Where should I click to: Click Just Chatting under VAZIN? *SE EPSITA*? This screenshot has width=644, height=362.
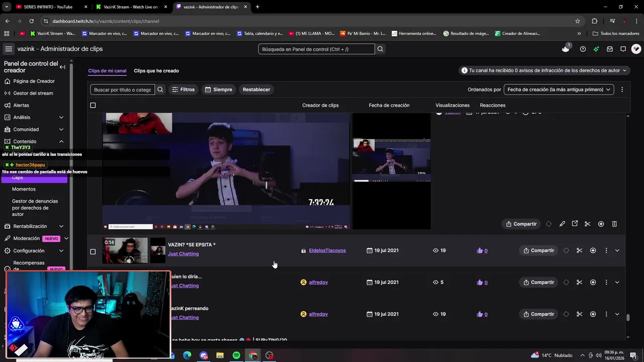(x=183, y=254)
